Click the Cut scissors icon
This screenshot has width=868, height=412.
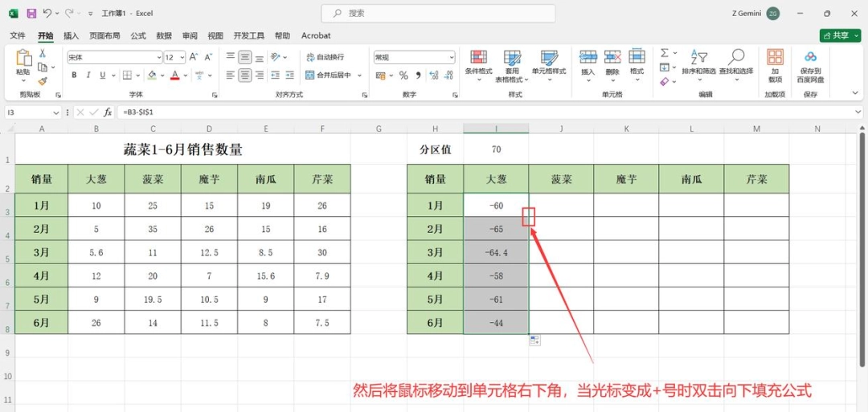pos(42,54)
